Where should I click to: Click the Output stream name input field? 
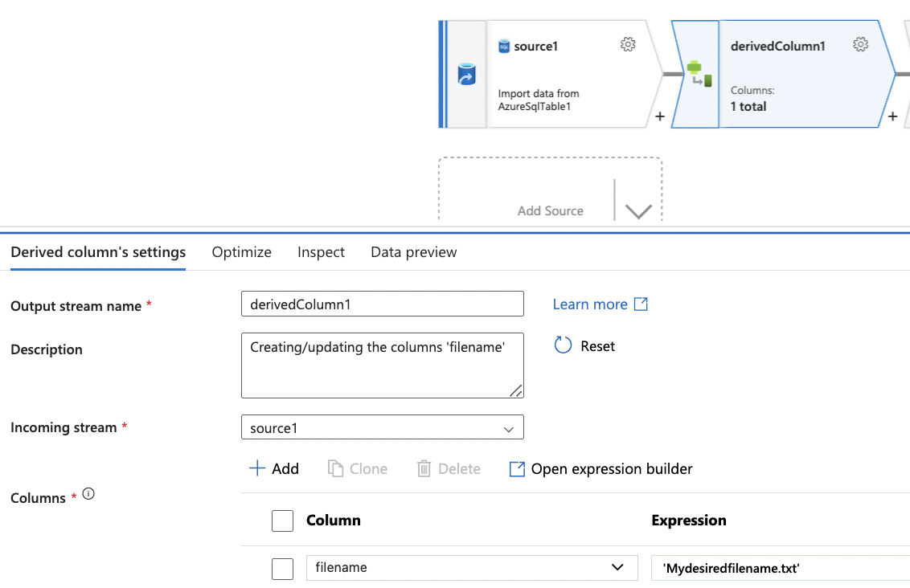point(383,304)
